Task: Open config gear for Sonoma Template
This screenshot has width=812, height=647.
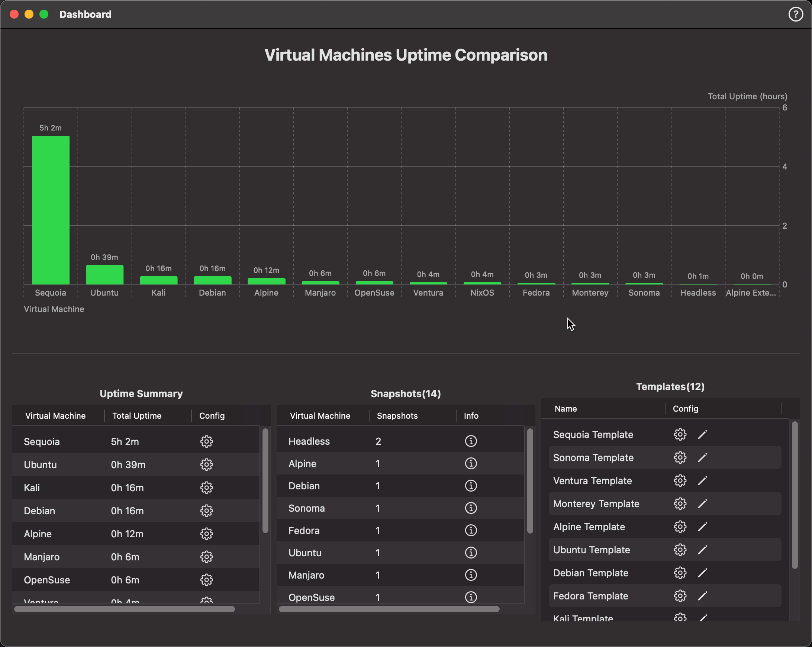Action: [x=680, y=458]
